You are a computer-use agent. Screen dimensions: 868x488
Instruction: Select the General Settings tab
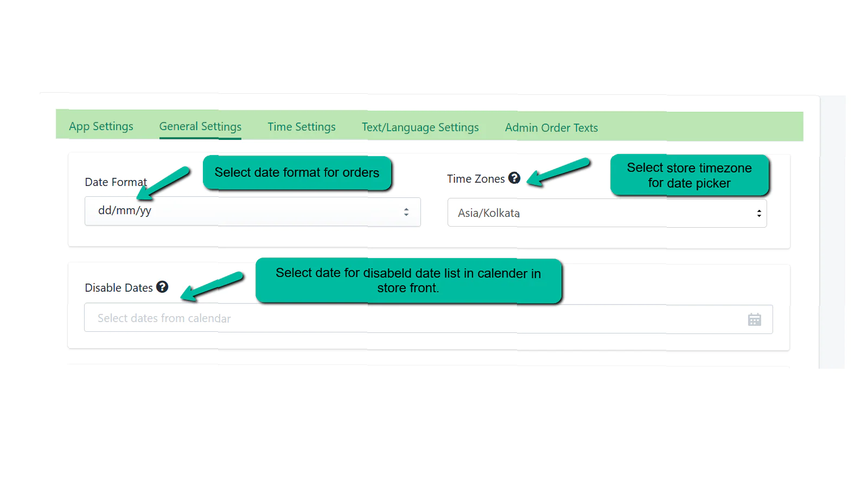(x=200, y=126)
